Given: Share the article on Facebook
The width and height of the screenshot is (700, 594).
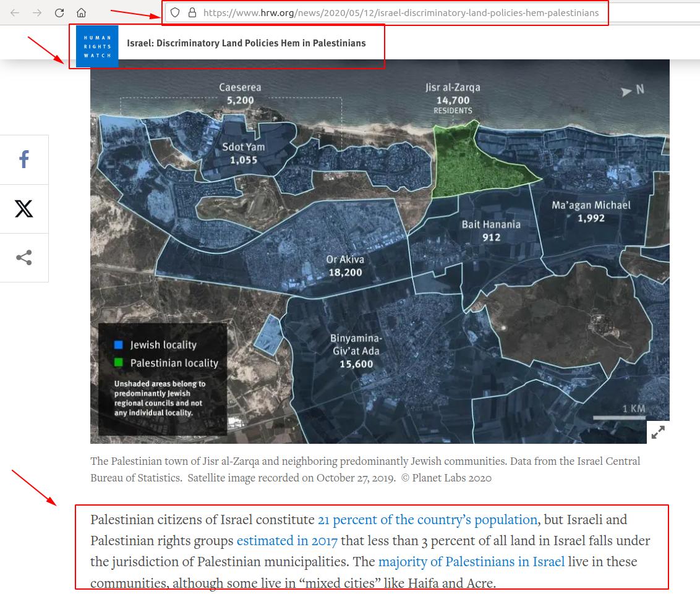Looking at the screenshot, I should (24, 159).
